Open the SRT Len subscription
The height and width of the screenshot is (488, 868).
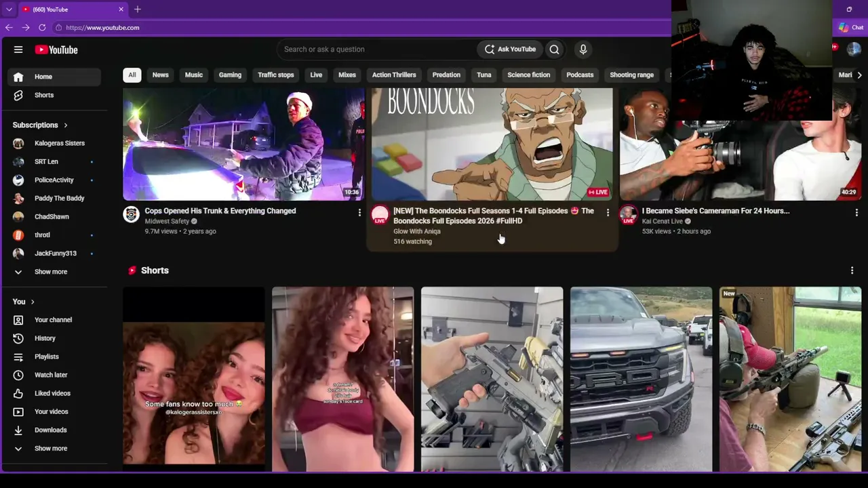pos(54,161)
